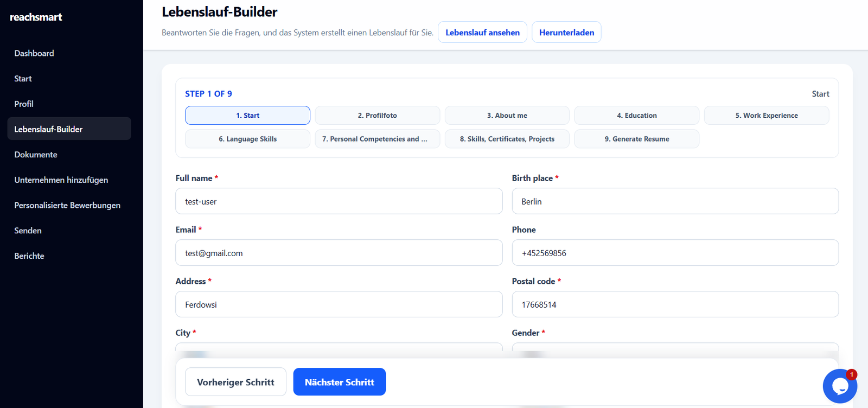Select step 1. Start tab
868x408 pixels.
click(x=247, y=116)
